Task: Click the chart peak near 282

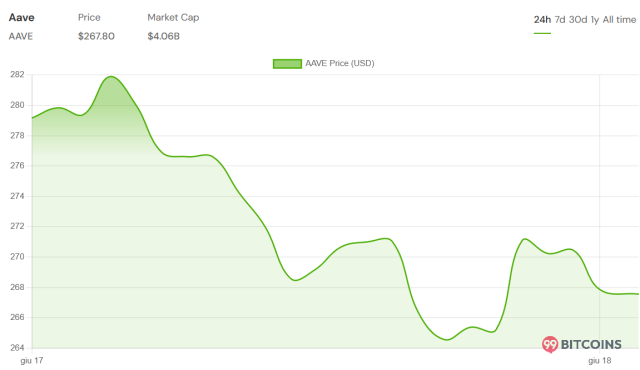Action: (111, 77)
